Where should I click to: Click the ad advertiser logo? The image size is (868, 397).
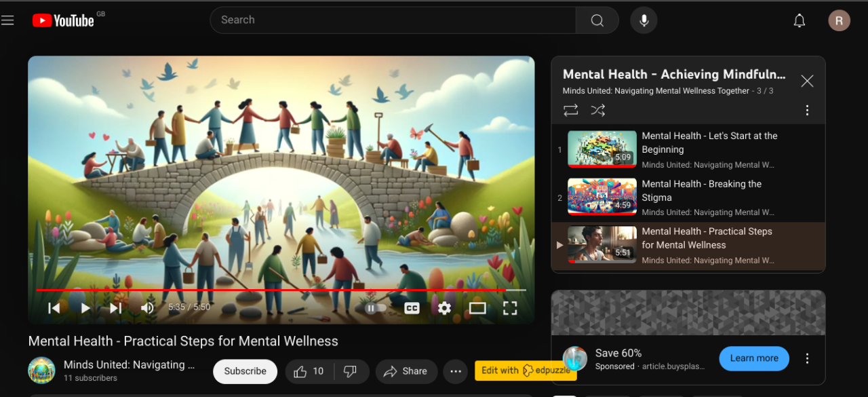click(x=575, y=358)
